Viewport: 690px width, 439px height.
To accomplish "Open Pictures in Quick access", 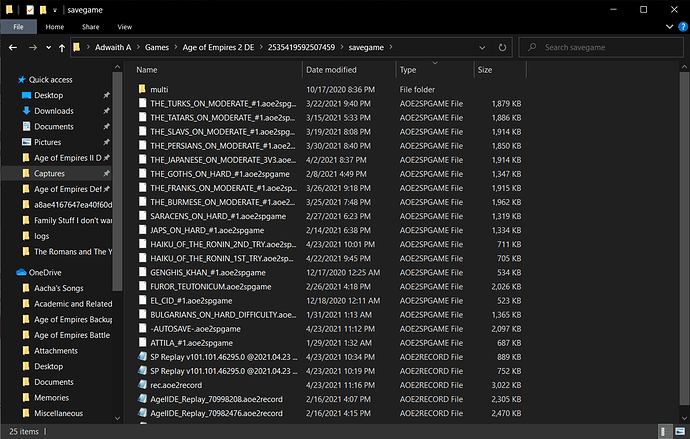I will [x=48, y=142].
